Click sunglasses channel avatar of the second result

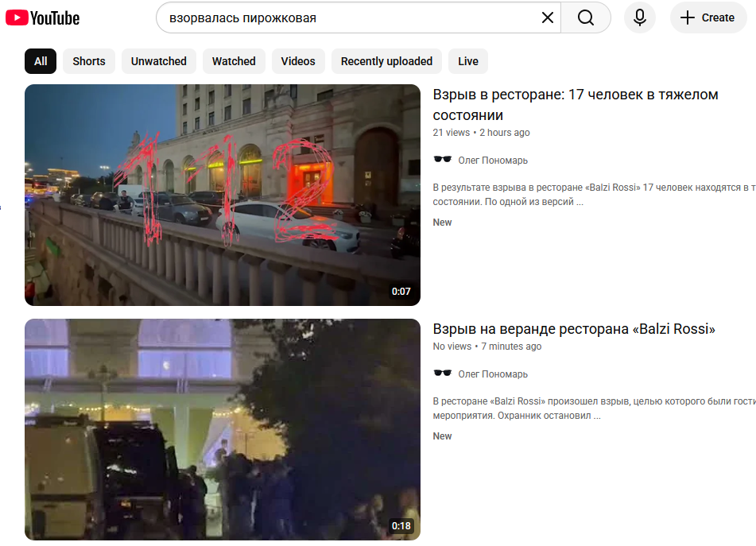tap(442, 373)
